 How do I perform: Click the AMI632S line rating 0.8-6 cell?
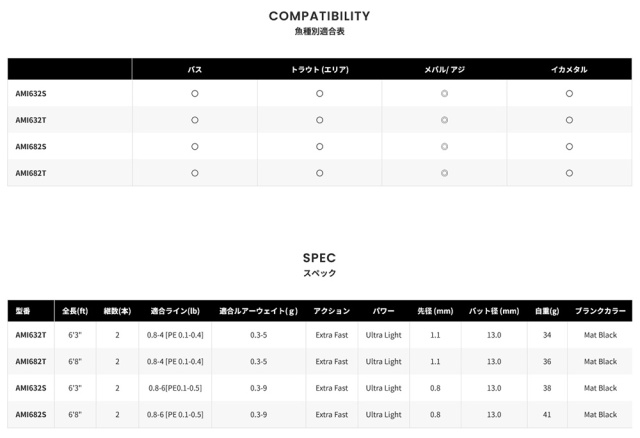175,388
